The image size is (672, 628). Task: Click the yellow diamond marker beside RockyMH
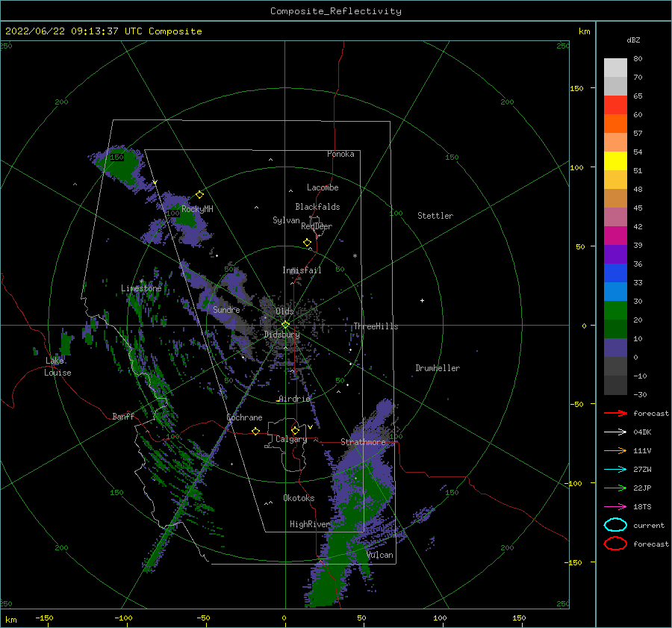(x=199, y=195)
